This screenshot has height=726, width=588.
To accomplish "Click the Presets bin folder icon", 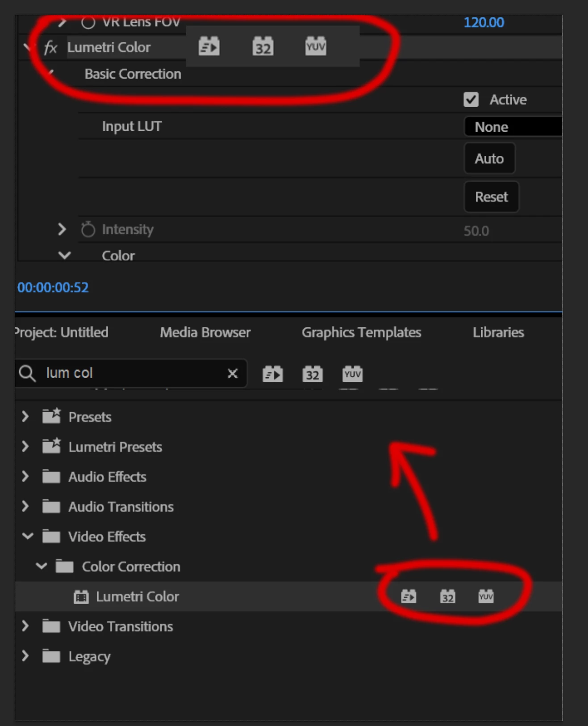I will 51,416.
